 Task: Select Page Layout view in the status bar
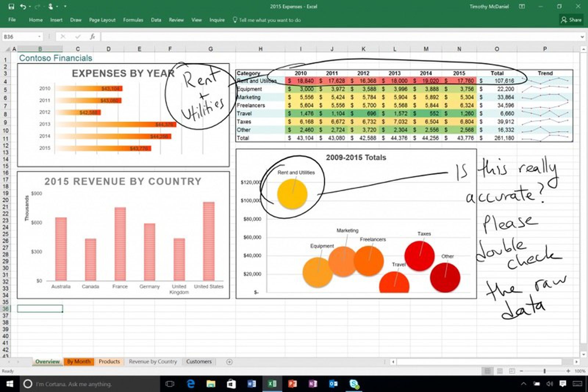pos(499,371)
